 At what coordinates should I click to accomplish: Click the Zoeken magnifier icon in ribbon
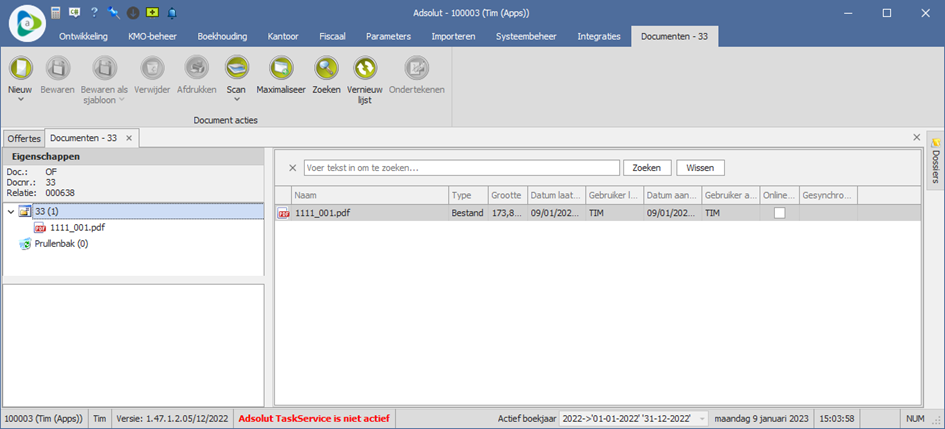[327, 68]
